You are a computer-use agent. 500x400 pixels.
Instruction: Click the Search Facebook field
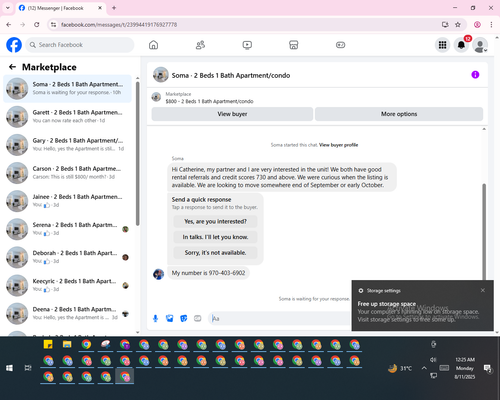coord(80,45)
